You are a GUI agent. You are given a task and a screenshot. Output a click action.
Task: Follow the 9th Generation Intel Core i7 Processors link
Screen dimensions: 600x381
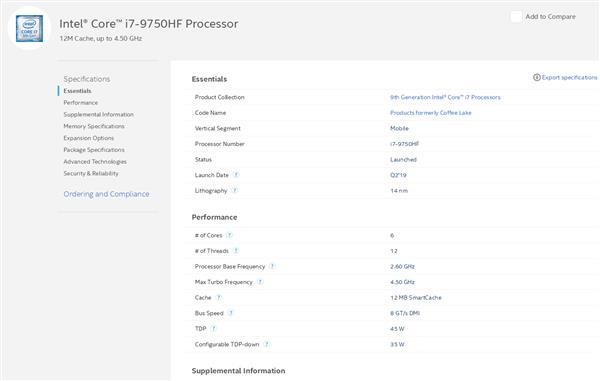(445, 97)
